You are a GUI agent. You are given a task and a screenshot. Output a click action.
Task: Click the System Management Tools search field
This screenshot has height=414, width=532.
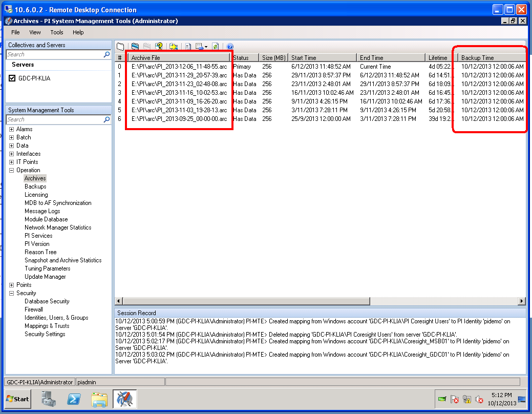pyautogui.click(x=56, y=119)
